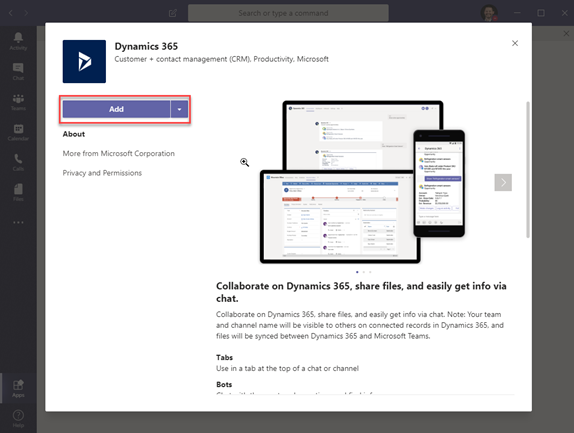
Task: Select the second carousel dot indicator
Action: click(x=364, y=272)
